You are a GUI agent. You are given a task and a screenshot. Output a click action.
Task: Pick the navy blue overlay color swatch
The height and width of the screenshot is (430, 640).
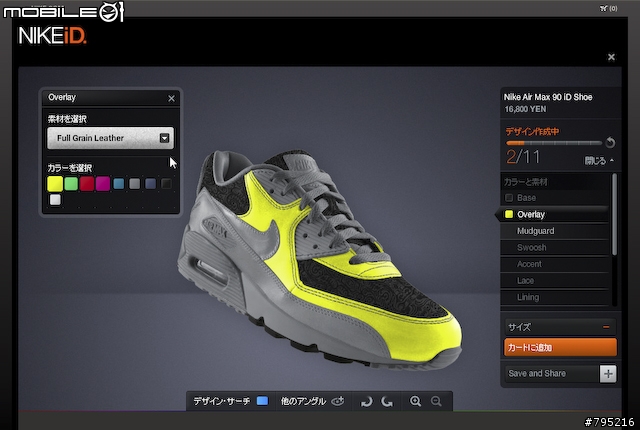click(x=151, y=184)
